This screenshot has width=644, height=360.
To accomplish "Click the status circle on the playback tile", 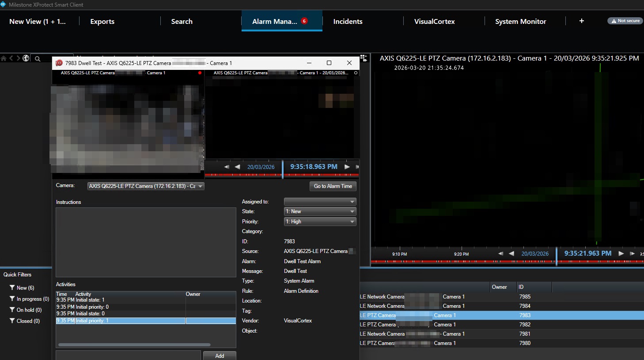I will (x=356, y=73).
